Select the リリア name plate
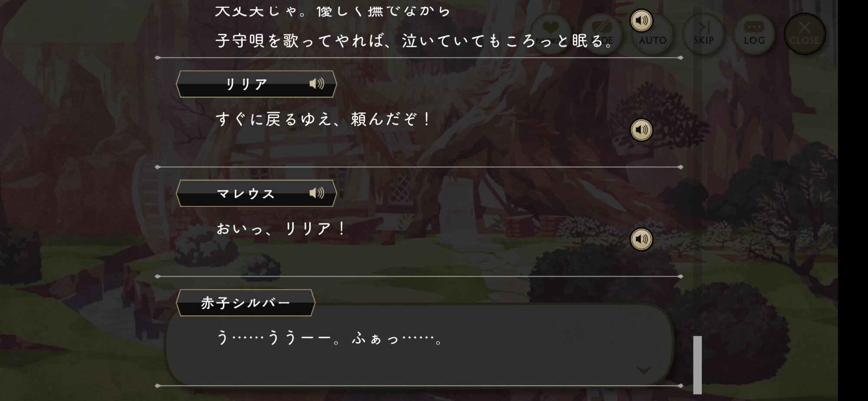The height and width of the screenshot is (401, 868). click(256, 84)
